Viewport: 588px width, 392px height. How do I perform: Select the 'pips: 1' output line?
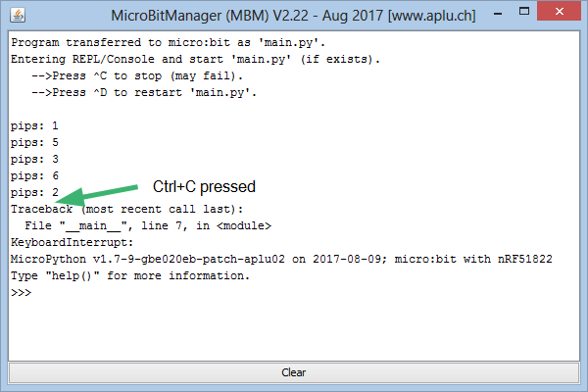tap(34, 126)
